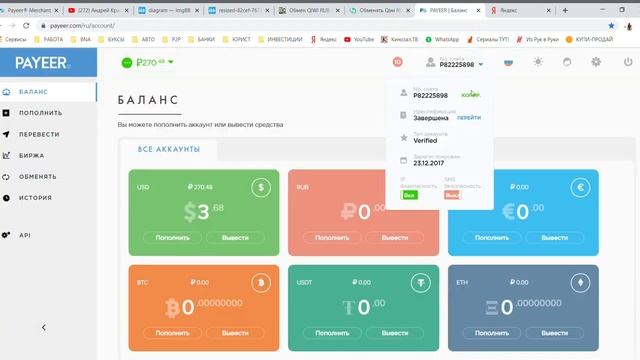Open the РАБОТА bookmarks folder
The width and height of the screenshot is (640, 360).
pos(49,39)
